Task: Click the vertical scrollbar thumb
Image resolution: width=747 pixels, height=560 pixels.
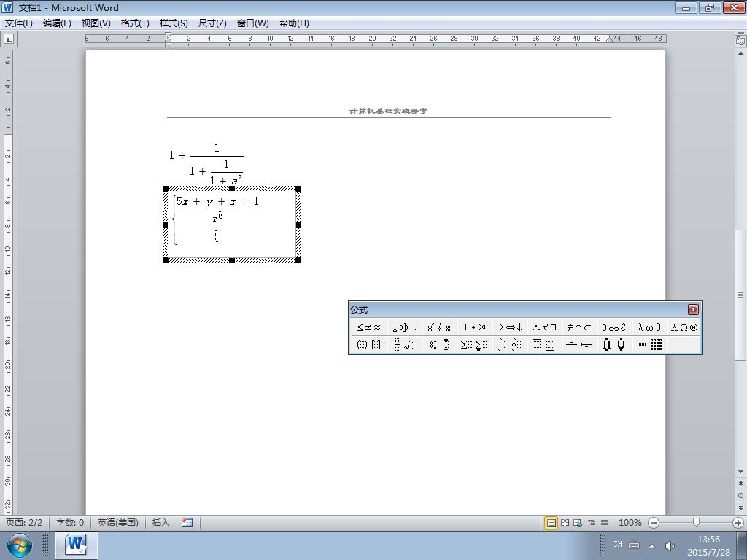Action: (740, 295)
